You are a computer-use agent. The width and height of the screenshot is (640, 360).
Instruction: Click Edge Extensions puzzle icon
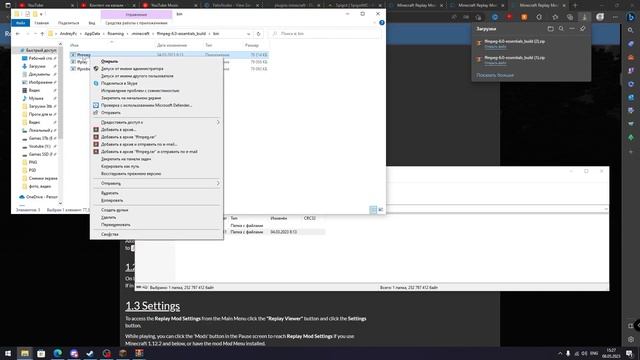(x=539, y=17)
